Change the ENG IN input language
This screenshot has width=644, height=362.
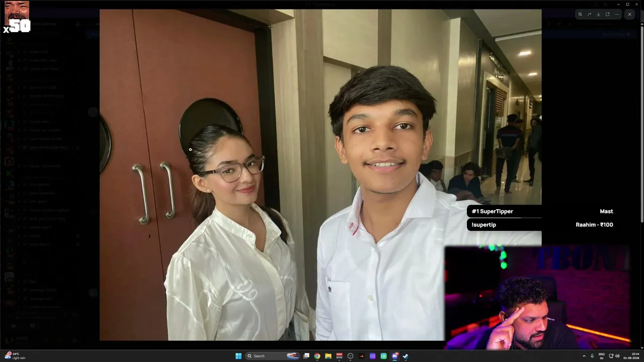[602, 356]
